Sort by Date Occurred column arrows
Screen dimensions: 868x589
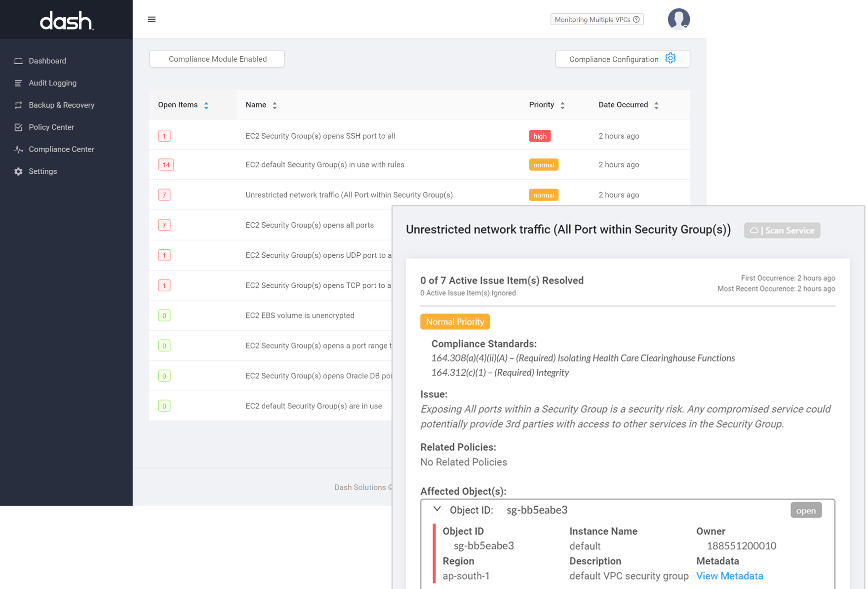pyautogui.click(x=656, y=105)
